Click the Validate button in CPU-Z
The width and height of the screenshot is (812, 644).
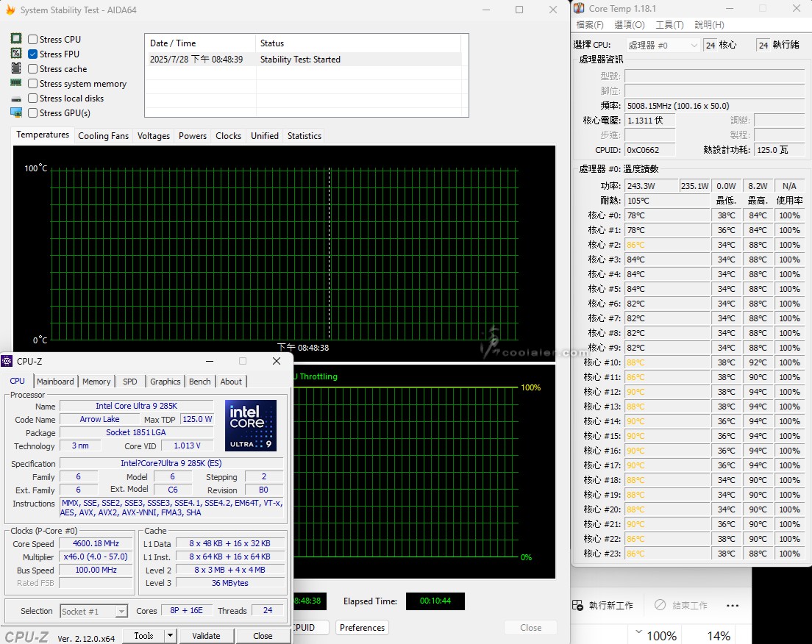click(x=206, y=636)
